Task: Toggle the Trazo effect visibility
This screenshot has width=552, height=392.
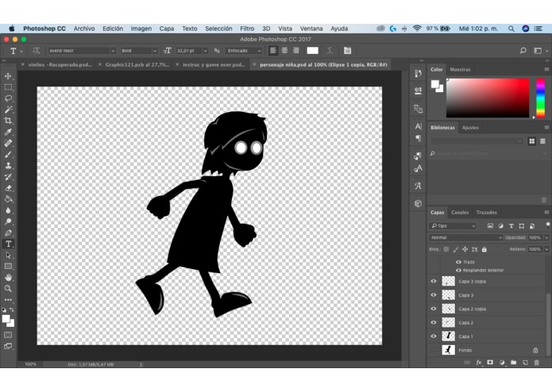Action: click(458, 262)
